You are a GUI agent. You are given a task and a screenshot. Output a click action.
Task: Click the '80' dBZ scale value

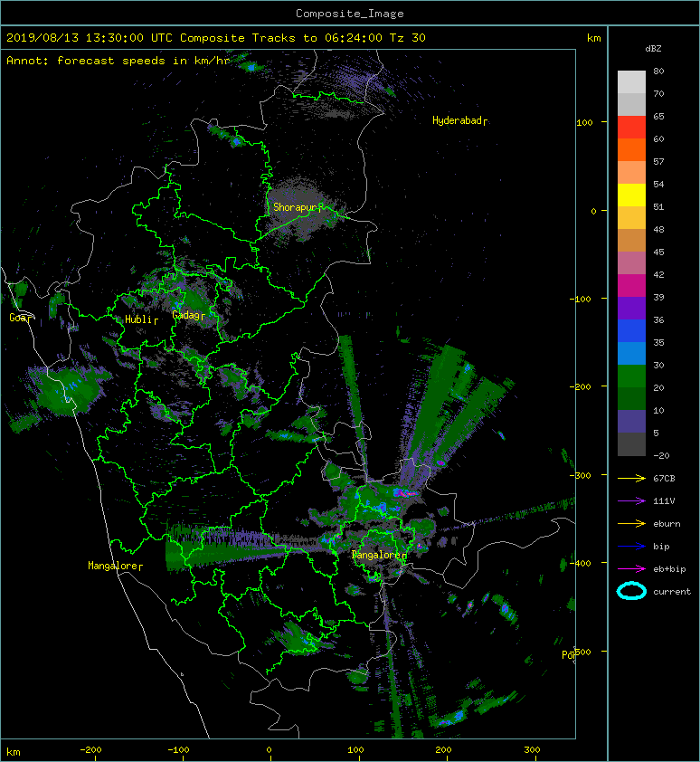[x=658, y=71]
